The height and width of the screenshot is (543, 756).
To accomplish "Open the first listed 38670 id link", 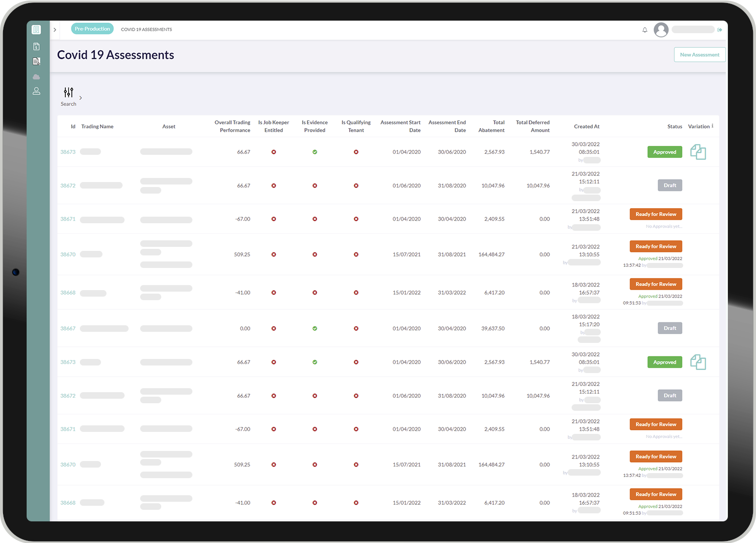I will click(x=68, y=255).
